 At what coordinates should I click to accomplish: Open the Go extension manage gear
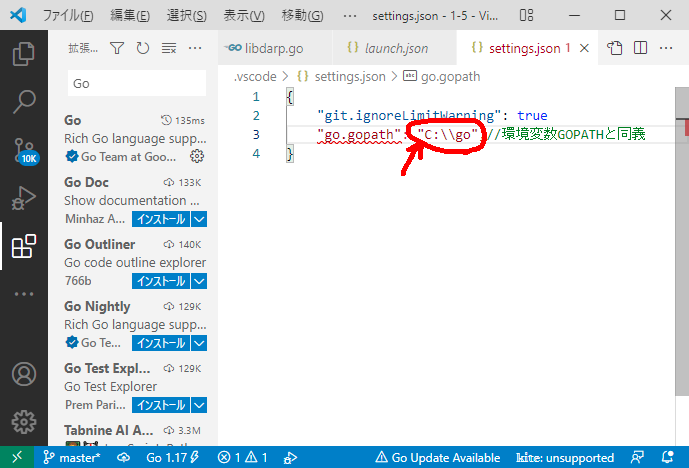pyautogui.click(x=197, y=156)
